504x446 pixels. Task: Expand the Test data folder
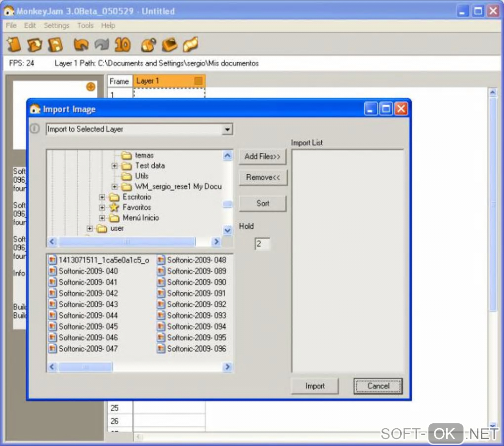[x=115, y=166]
